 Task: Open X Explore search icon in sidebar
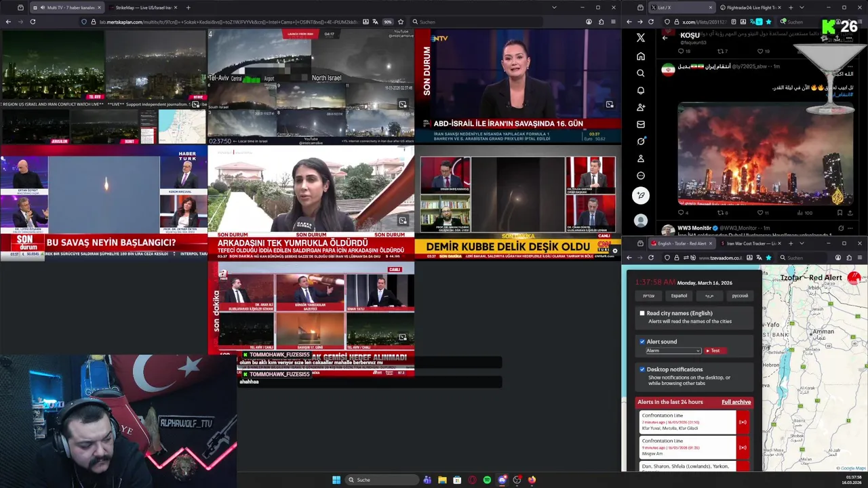coord(641,73)
